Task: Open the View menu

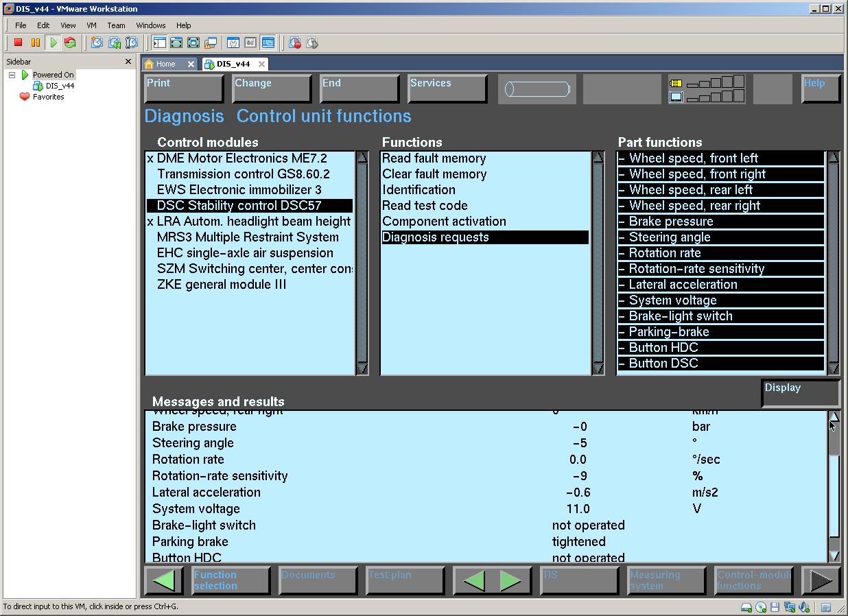Action: point(68,25)
